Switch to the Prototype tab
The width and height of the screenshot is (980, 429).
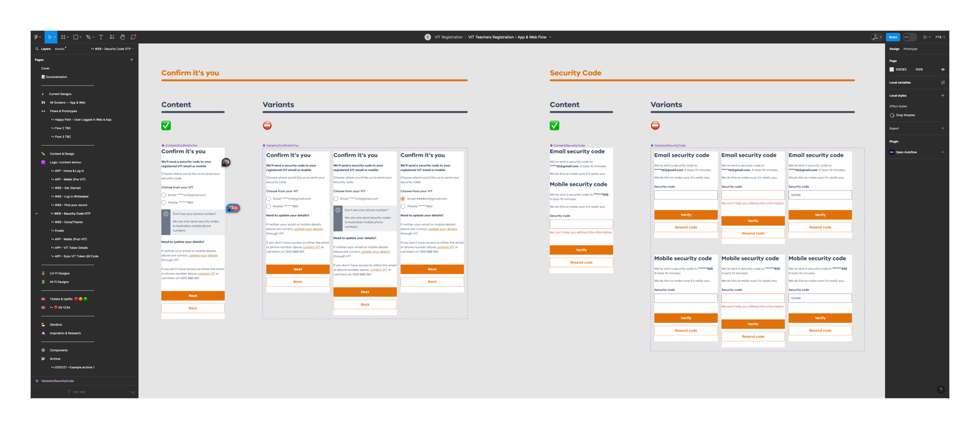pos(910,49)
